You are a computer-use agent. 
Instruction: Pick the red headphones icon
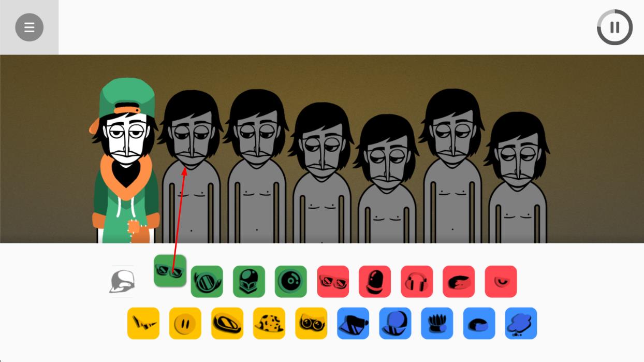(417, 282)
